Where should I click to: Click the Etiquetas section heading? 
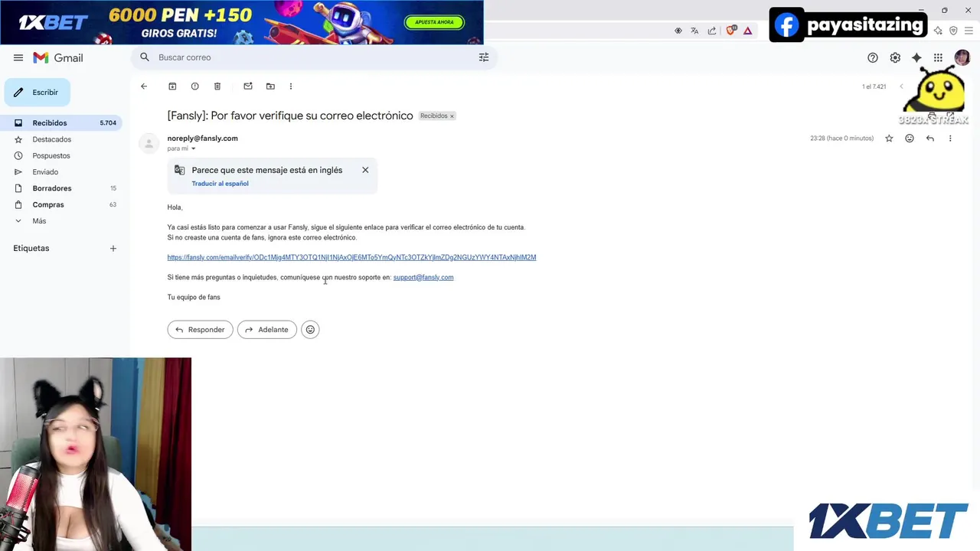pyautogui.click(x=31, y=248)
